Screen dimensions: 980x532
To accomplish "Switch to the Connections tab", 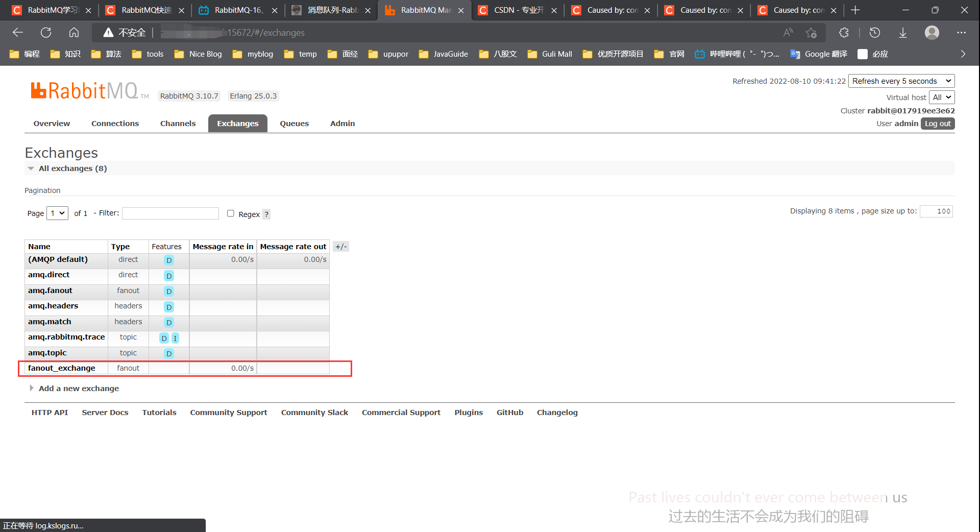I will click(x=115, y=124).
